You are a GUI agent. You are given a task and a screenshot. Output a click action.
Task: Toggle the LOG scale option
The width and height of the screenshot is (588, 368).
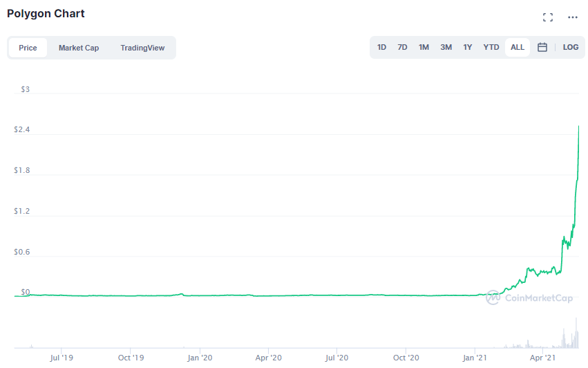coord(570,47)
